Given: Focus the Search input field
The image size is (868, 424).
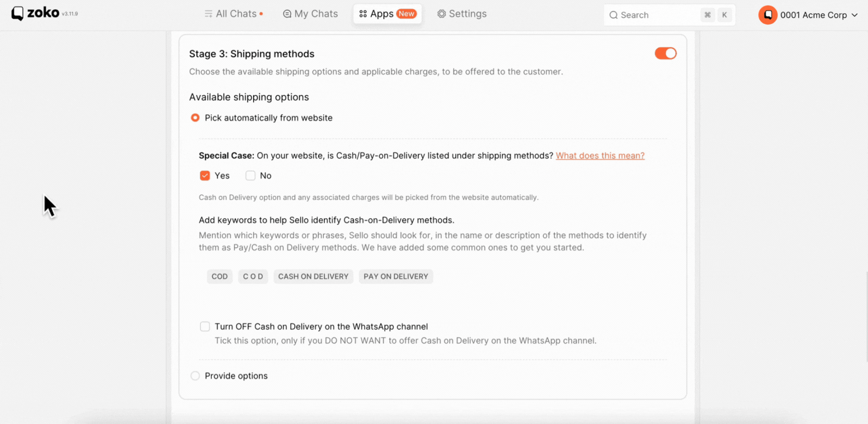Looking at the screenshot, I should 669,15.
